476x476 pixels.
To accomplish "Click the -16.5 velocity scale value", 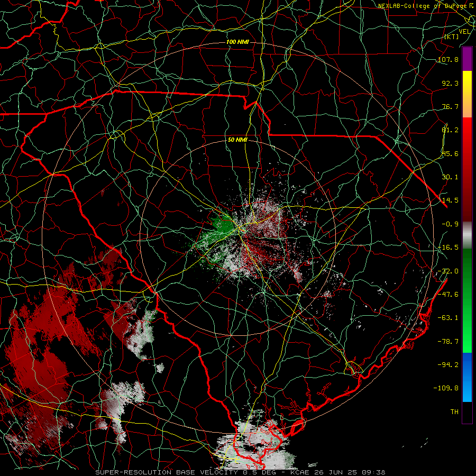I will [448, 248].
